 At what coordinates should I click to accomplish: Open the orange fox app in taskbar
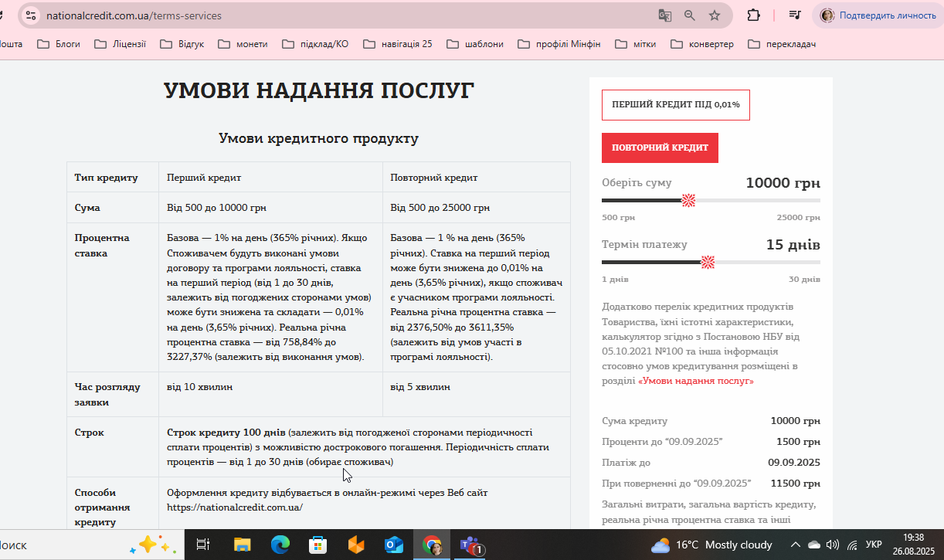point(356,545)
